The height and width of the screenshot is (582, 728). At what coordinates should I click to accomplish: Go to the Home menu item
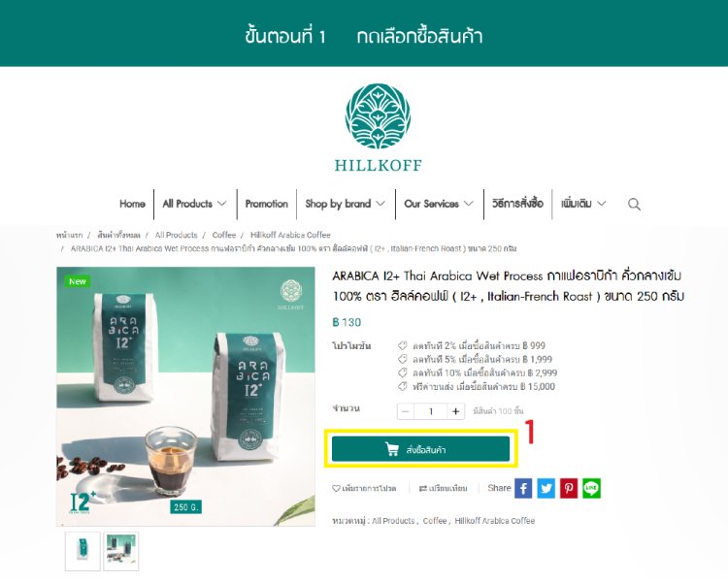pyautogui.click(x=132, y=204)
